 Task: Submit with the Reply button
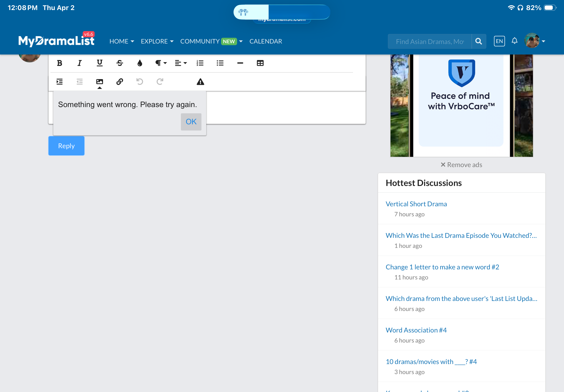pos(66,146)
